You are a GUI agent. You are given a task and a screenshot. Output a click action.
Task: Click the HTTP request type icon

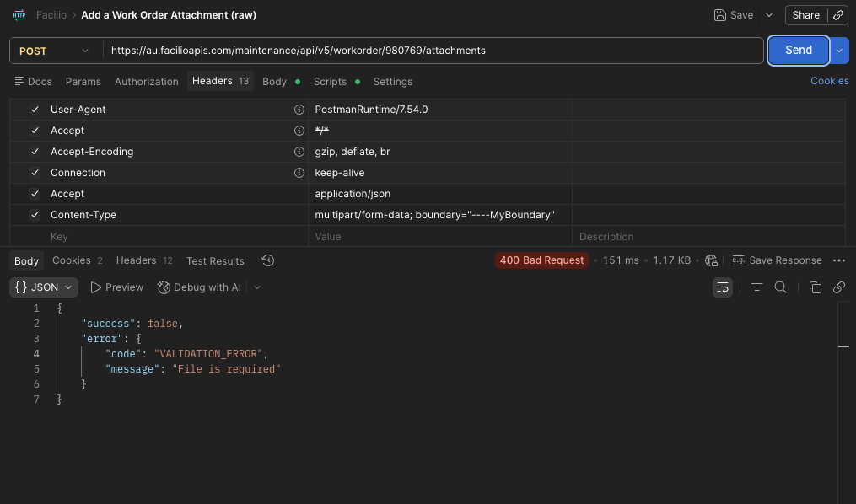(x=19, y=15)
